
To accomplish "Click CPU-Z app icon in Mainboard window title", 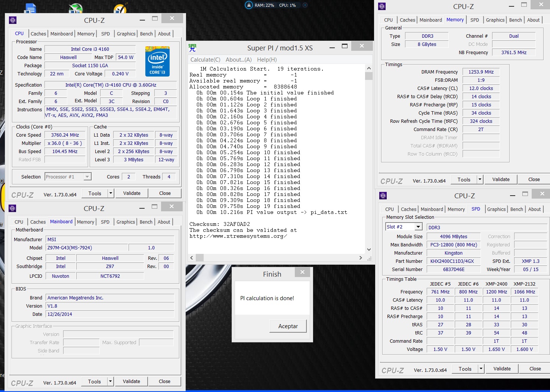I will [12, 208].
